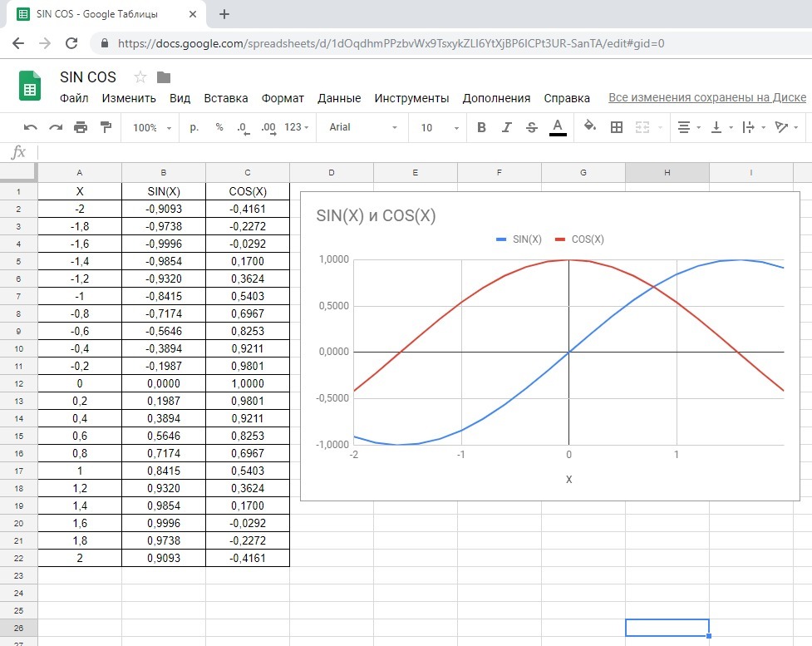
Task: Open a new browser tab
Action: (x=224, y=14)
